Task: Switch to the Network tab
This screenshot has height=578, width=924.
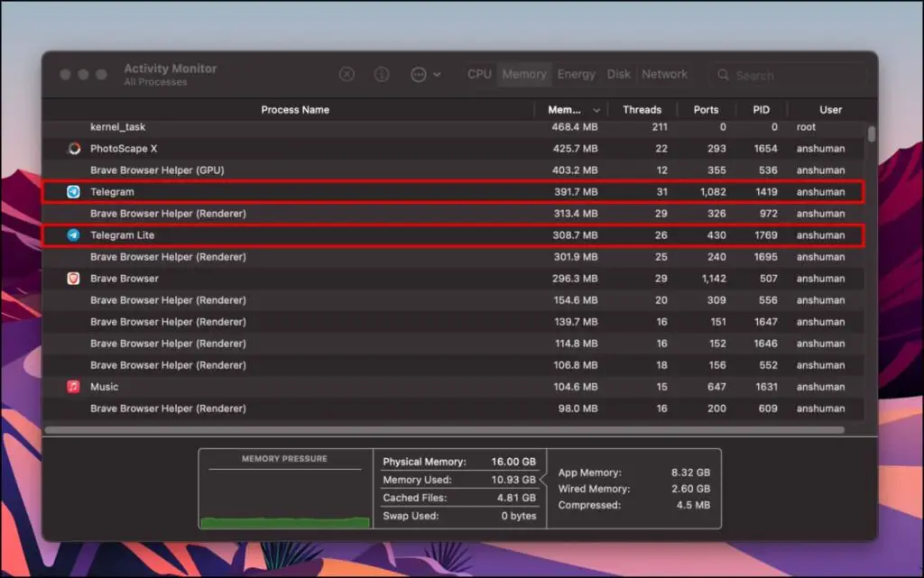Action: click(x=664, y=75)
